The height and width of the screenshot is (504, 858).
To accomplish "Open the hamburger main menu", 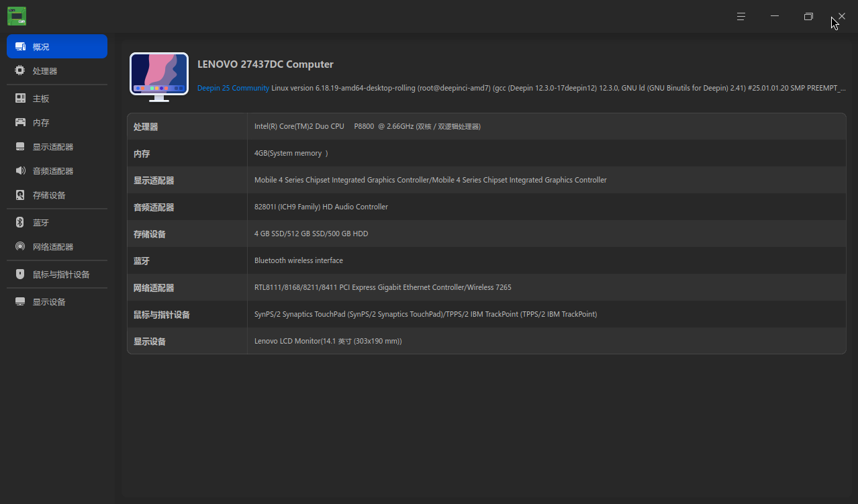I will [741, 16].
